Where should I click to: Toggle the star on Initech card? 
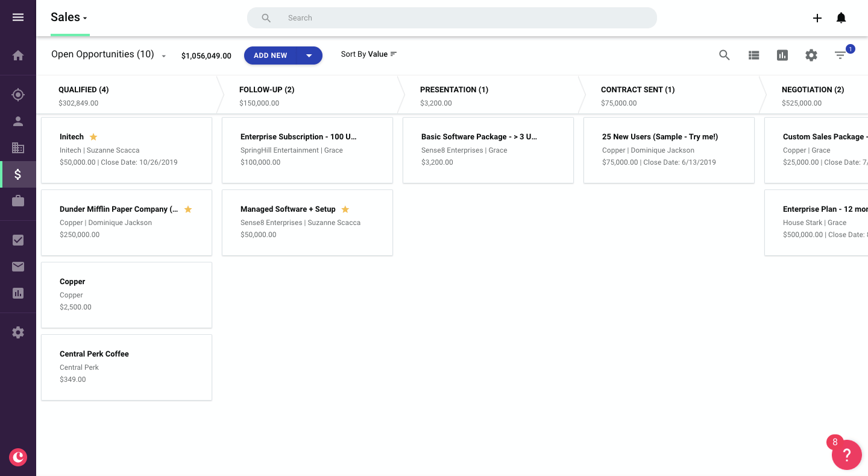[93, 137]
